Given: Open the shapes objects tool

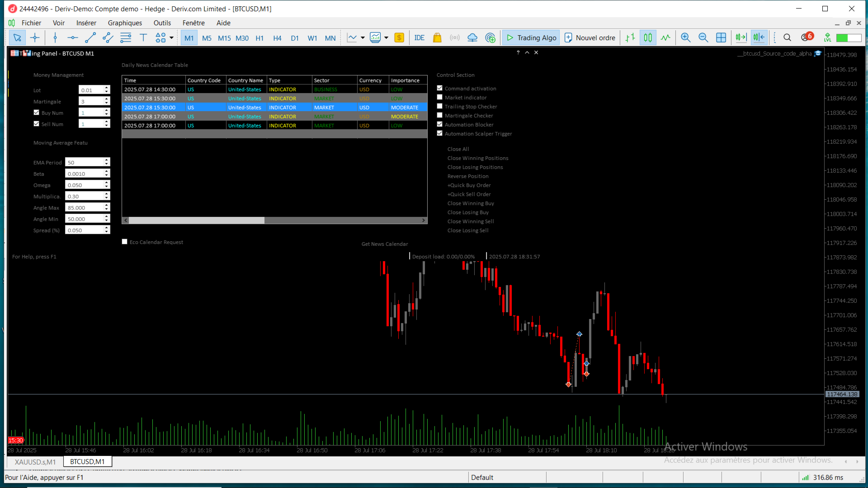Looking at the screenshot, I should pos(160,38).
